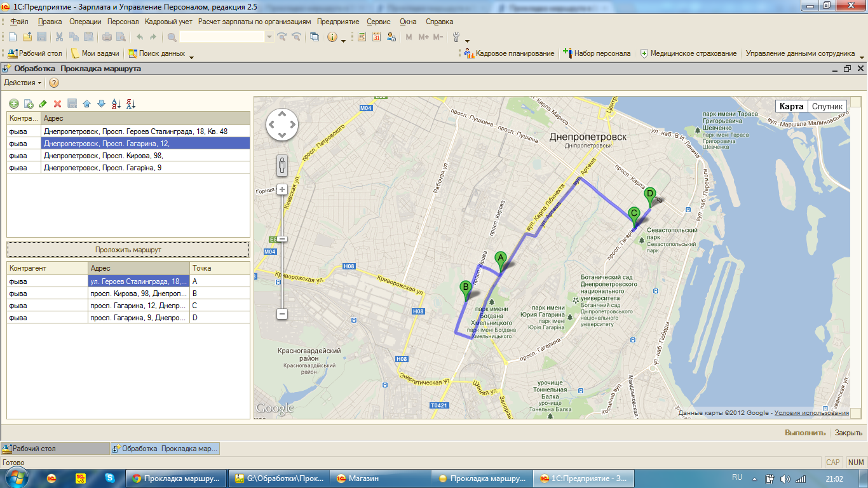868x488 pixels.
Task: Move row down with blue down arrow
Action: tap(101, 104)
